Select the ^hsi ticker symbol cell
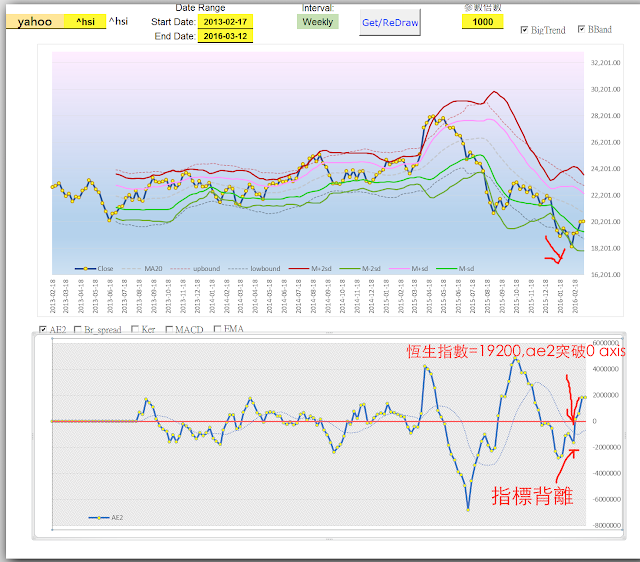This screenshot has width=640, height=562. (x=85, y=22)
